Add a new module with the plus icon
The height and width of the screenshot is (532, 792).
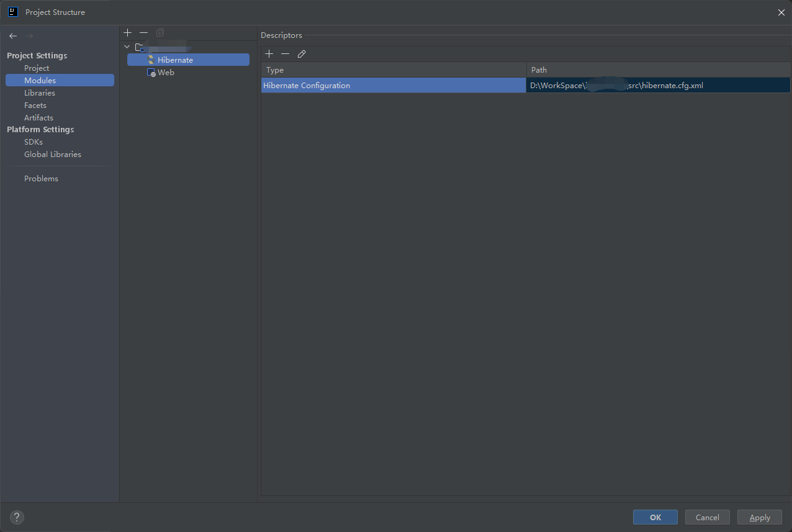[127, 32]
